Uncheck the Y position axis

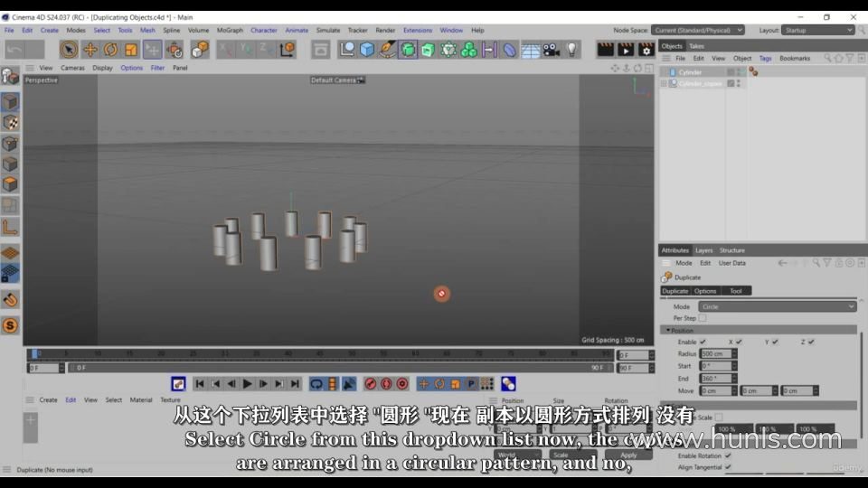[x=775, y=342]
